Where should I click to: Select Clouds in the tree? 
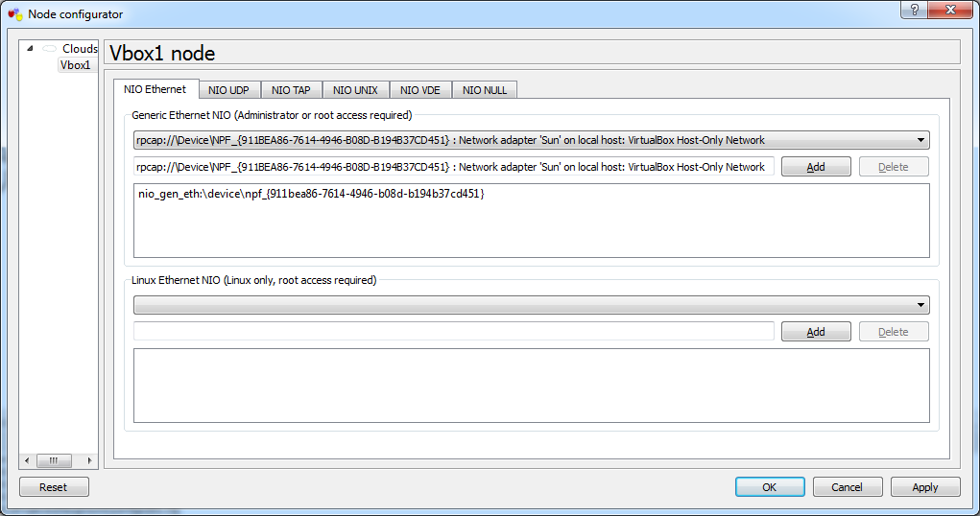tap(80, 49)
